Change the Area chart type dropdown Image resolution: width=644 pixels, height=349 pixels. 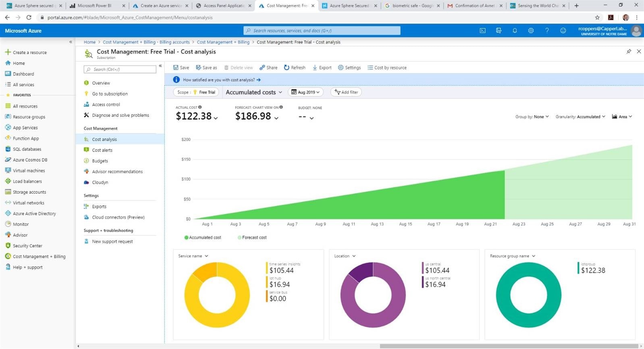(x=622, y=117)
